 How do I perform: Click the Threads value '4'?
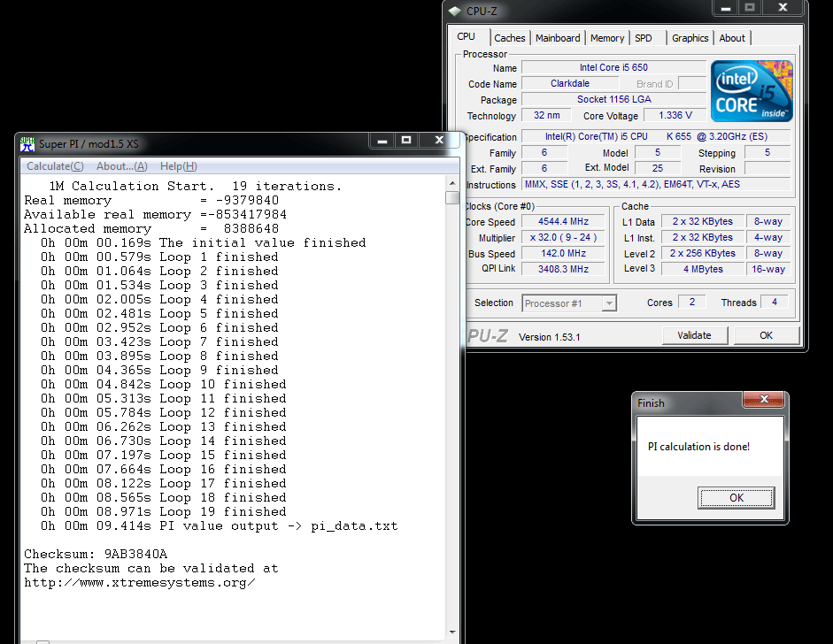(775, 302)
